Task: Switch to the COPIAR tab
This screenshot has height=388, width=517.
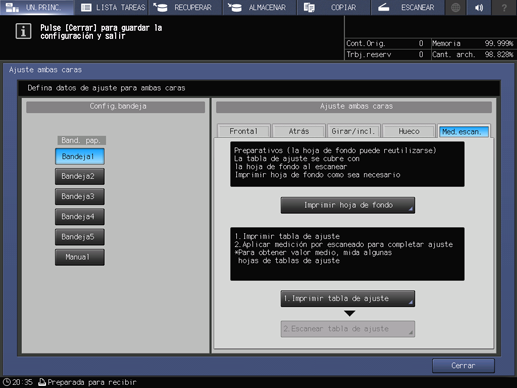Action: pyautogui.click(x=334, y=7)
